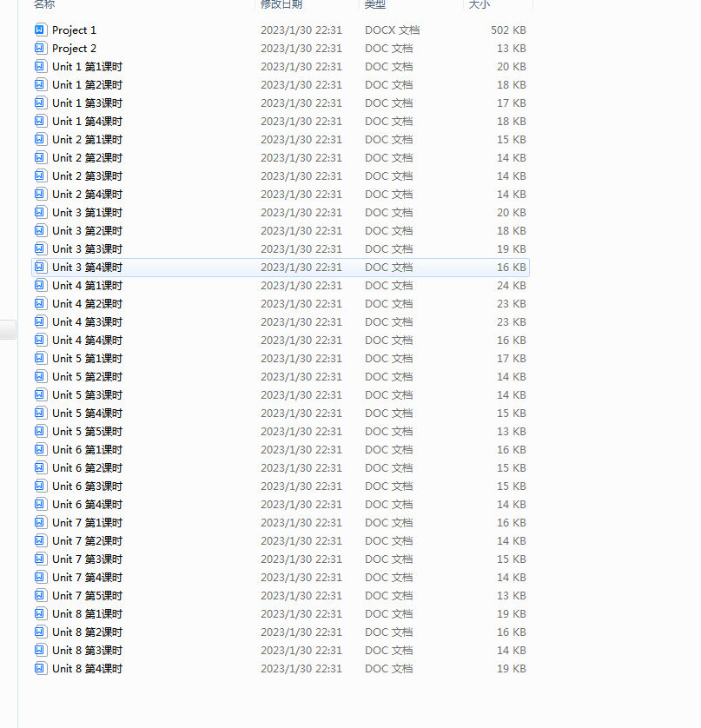Click the file icon of Unit 3 第3课时
This screenshot has width=701, height=728.
tap(40, 248)
